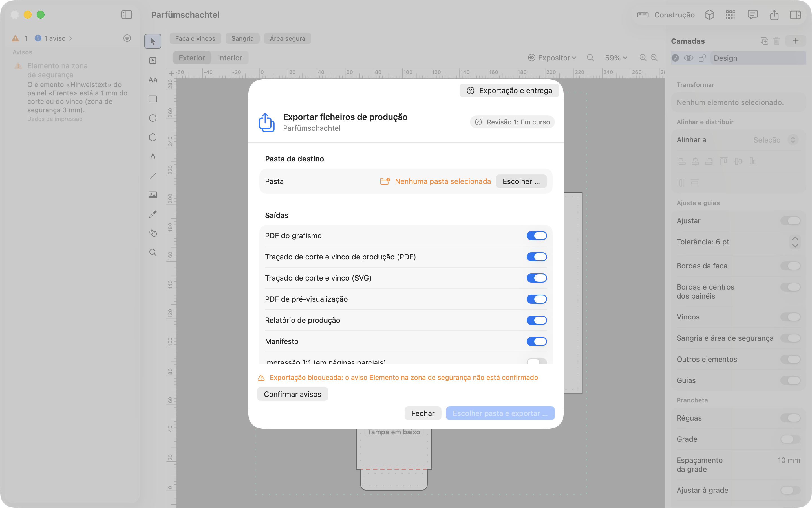The image size is (812, 508).
Task: Click Revisão 1: Em curso badge
Action: (x=512, y=122)
